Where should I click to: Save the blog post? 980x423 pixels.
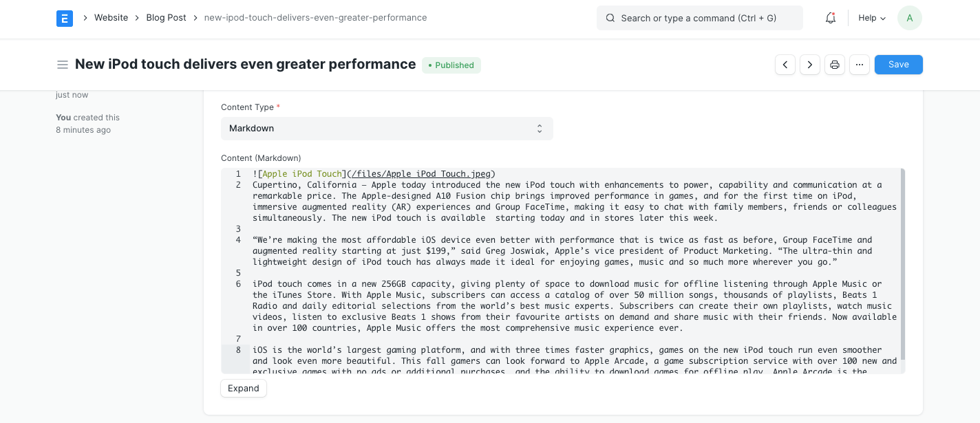pyautogui.click(x=898, y=64)
